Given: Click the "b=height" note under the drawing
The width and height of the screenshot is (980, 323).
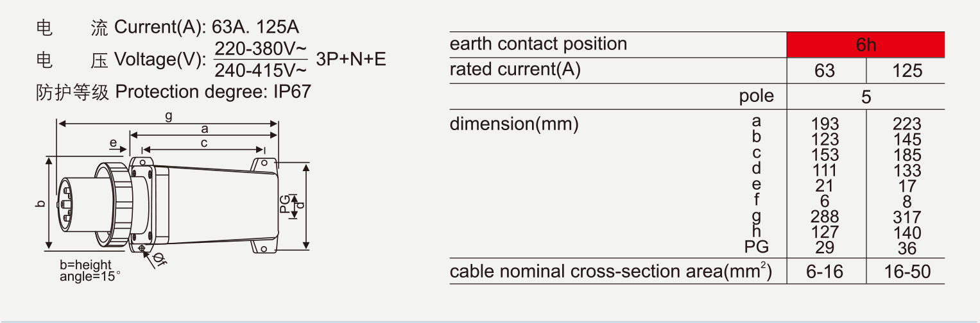Looking at the screenshot, I should 85,265.
